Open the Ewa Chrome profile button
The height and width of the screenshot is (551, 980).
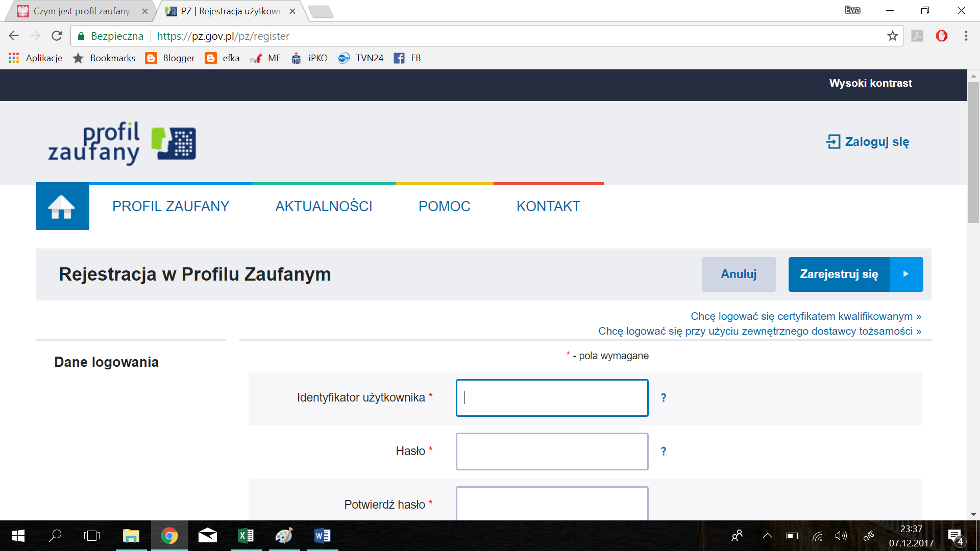(x=852, y=10)
